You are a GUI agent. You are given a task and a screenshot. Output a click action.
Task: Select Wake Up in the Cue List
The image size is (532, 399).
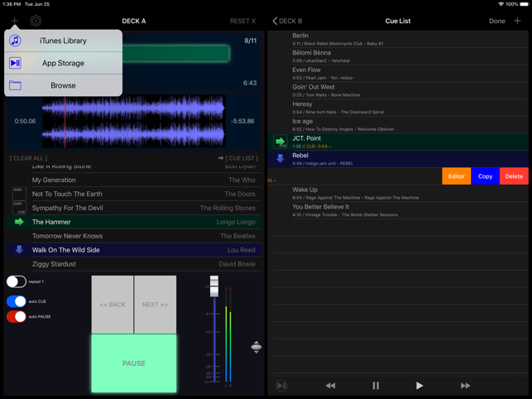tap(398, 193)
